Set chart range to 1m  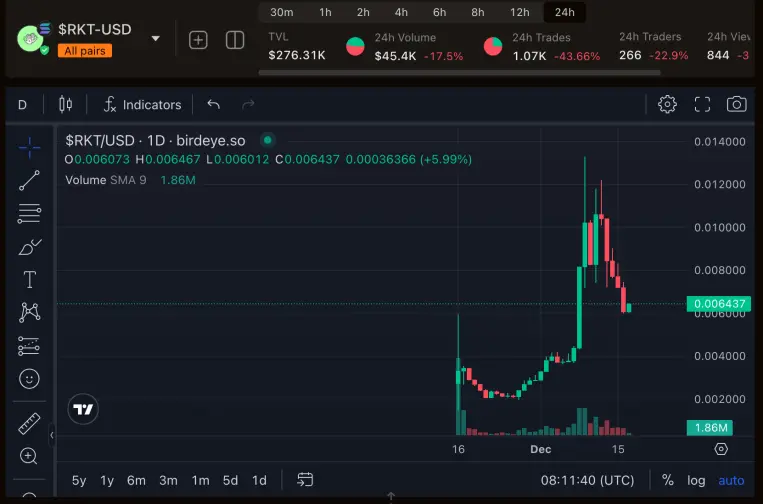pyautogui.click(x=200, y=480)
